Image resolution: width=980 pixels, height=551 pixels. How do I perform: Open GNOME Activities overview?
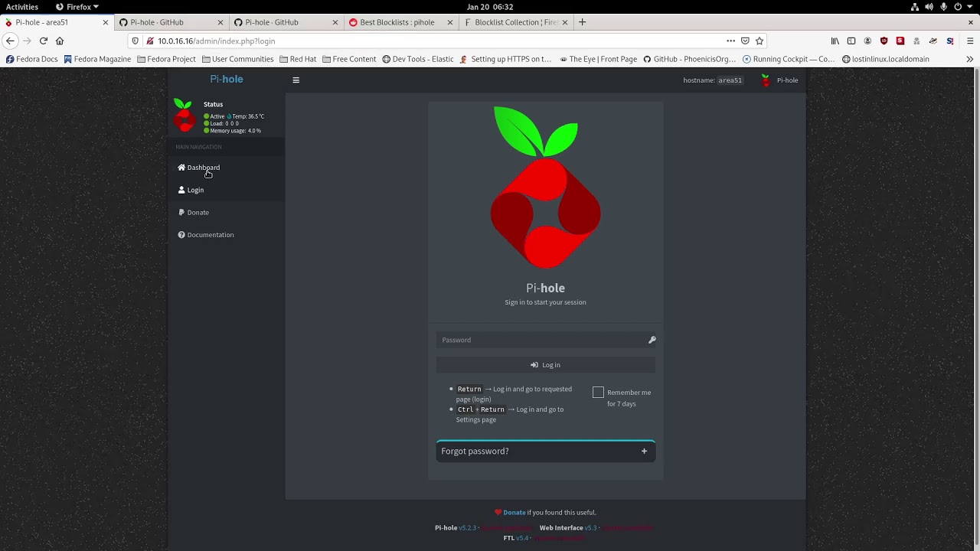[x=22, y=7]
